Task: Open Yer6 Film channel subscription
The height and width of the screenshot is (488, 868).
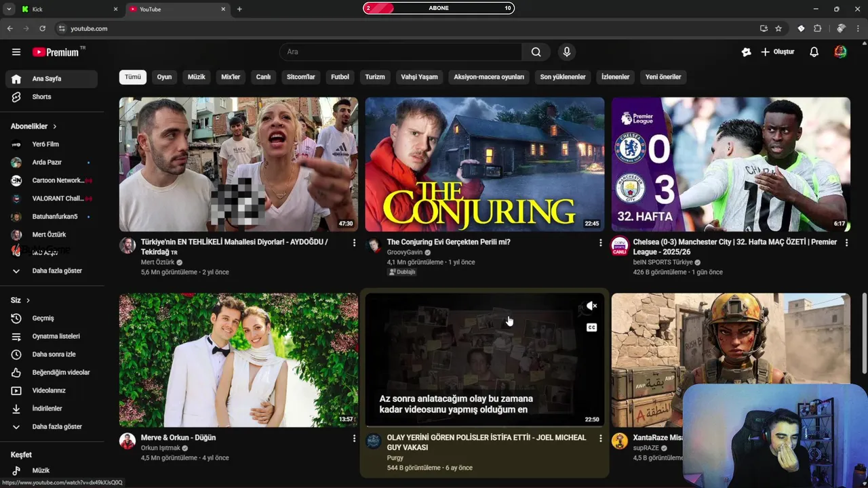Action: pos(52,144)
